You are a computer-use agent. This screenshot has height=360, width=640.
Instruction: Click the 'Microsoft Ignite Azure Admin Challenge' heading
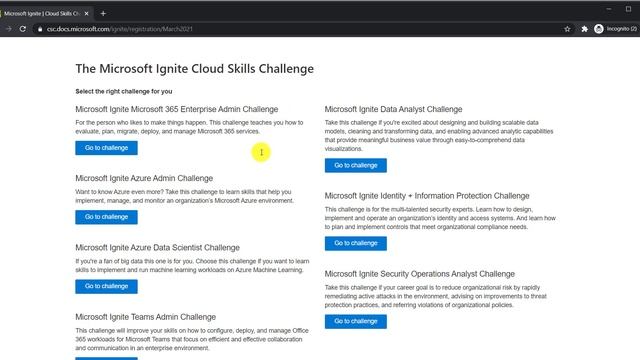144,178
